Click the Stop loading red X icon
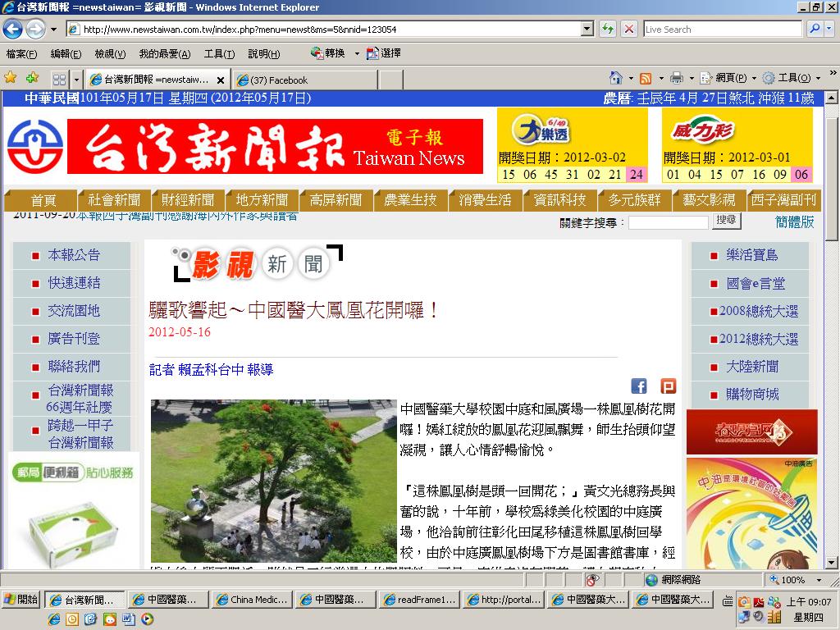Image resolution: width=840 pixels, height=630 pixels. [629, 29]
